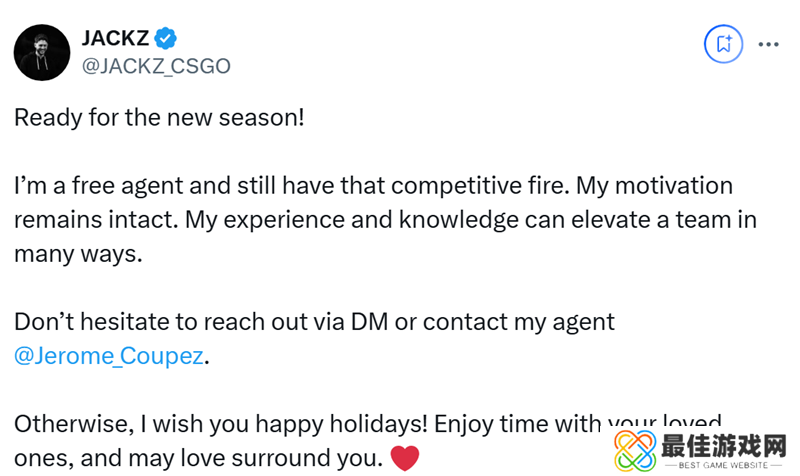This screenshot has width=800, height=476.
Task: Open the three-dot more options menu
Action: 768,44
